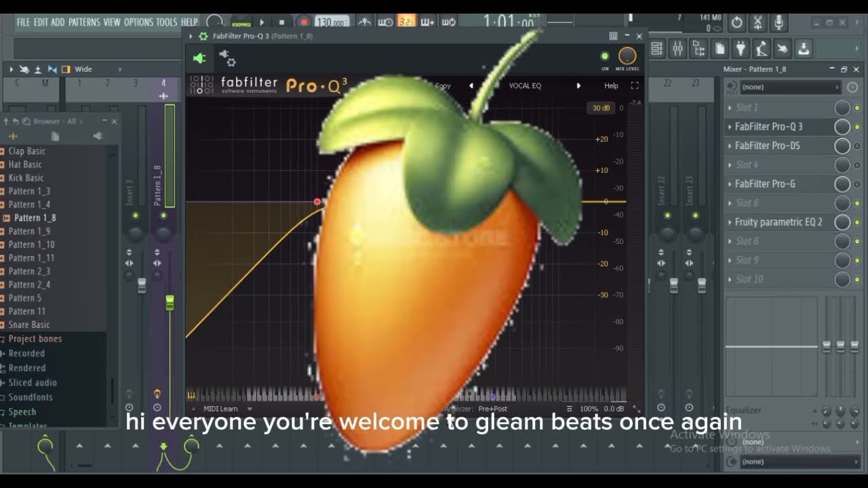Expand the FabFilter Pro-DS slot arrow
The width and height of the screenshot is (868, 488).
coord(730,146)
